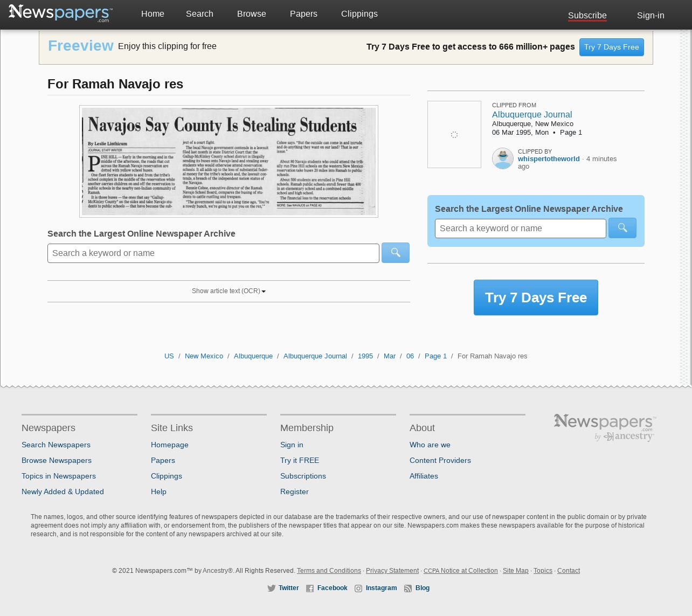
Task: Click the loading page thumbnail box
Action: click(454, 134)
